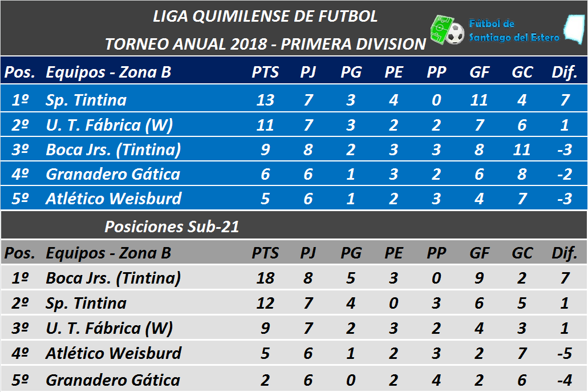Click the Fútbol de Santiago del Estero text logo

click(x=514, y=30)
